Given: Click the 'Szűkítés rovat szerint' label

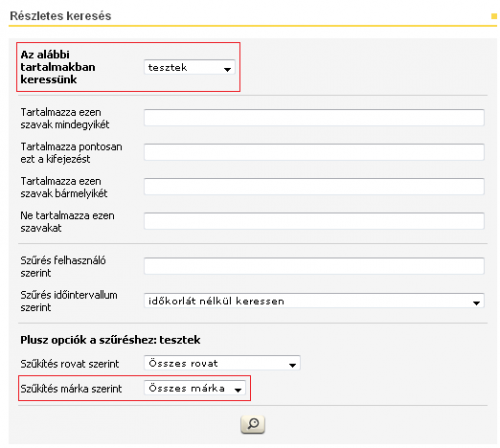Looking at the screenshot, I should pos(69,364).
